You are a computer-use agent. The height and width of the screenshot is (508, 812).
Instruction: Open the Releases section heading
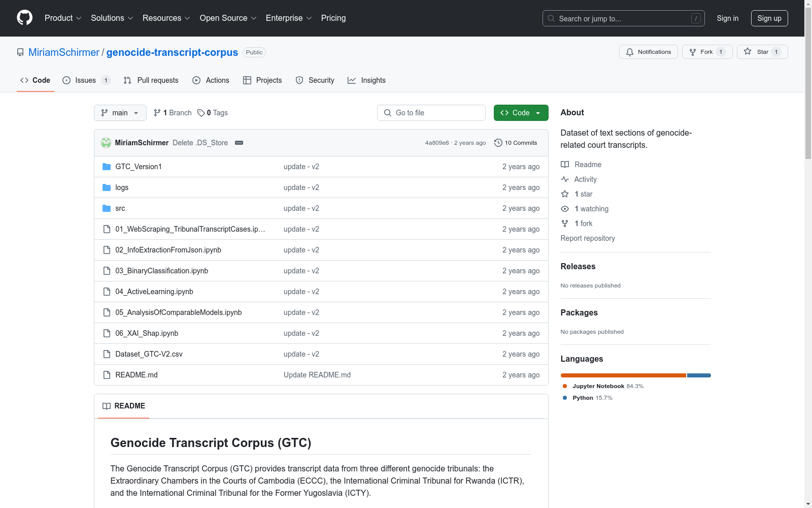578,266
